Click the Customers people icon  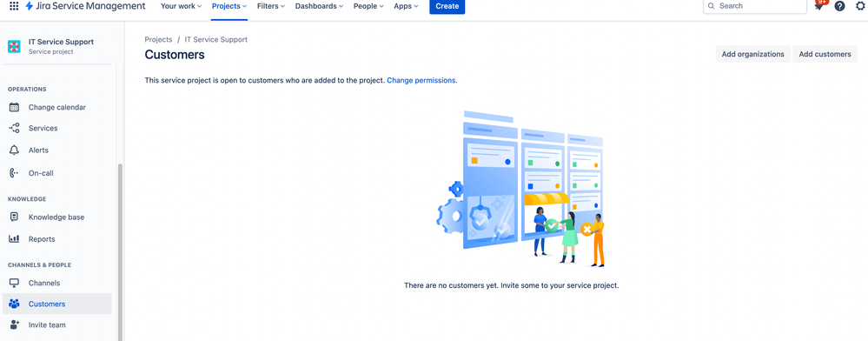[x=15, y=304]
